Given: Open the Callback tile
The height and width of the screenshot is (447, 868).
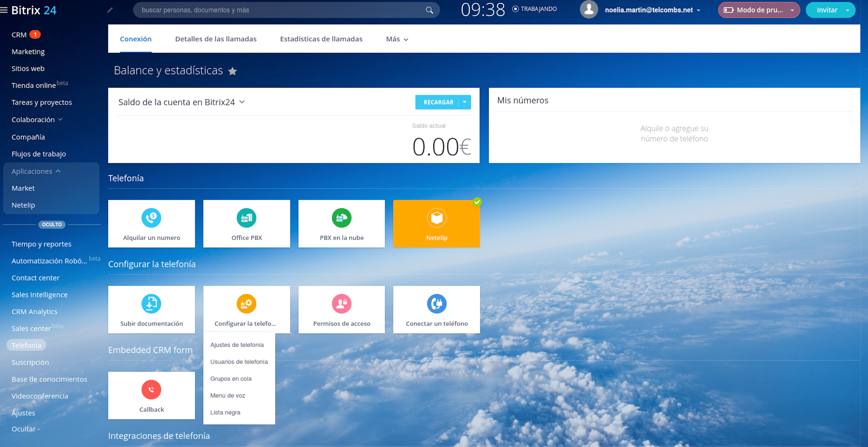Looking at the screenshot, I should tap(152, 395).
